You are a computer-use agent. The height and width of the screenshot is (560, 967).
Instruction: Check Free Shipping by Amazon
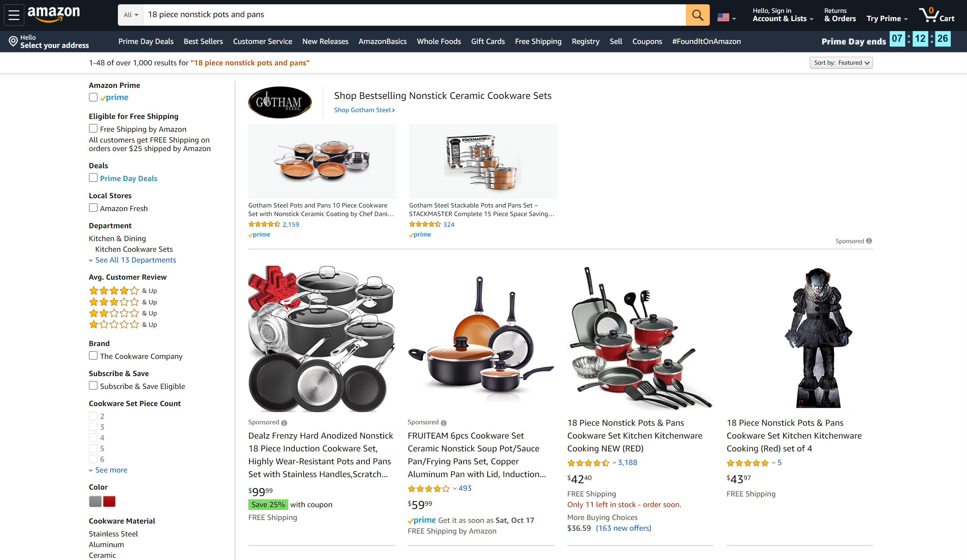click(93, 129)
